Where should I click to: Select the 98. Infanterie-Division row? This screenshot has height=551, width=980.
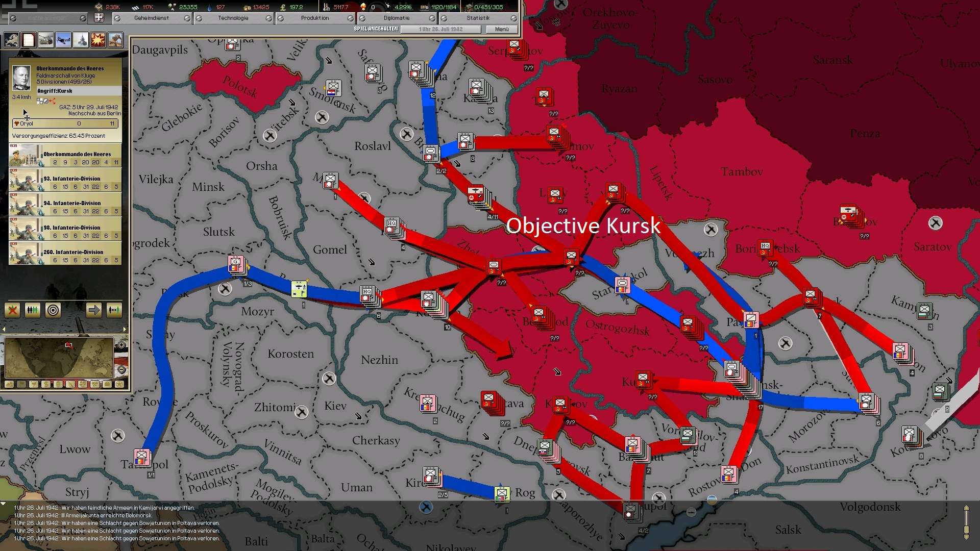pos(65,229)
